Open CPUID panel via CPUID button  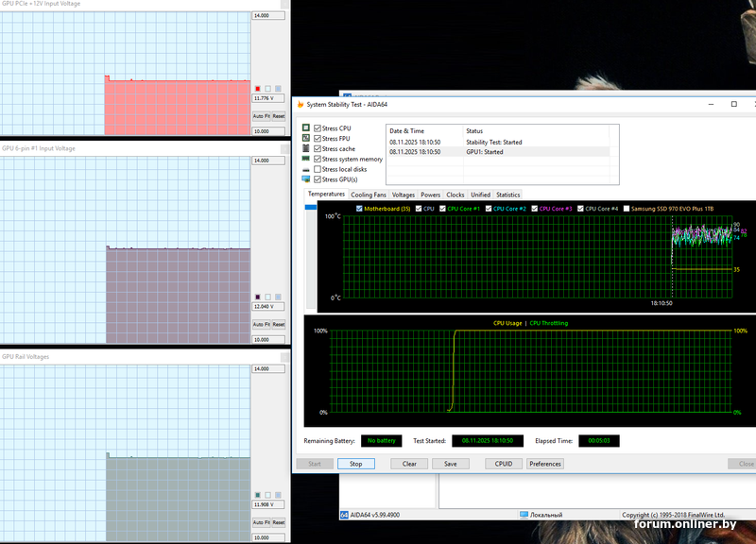(x=503, y=464)
